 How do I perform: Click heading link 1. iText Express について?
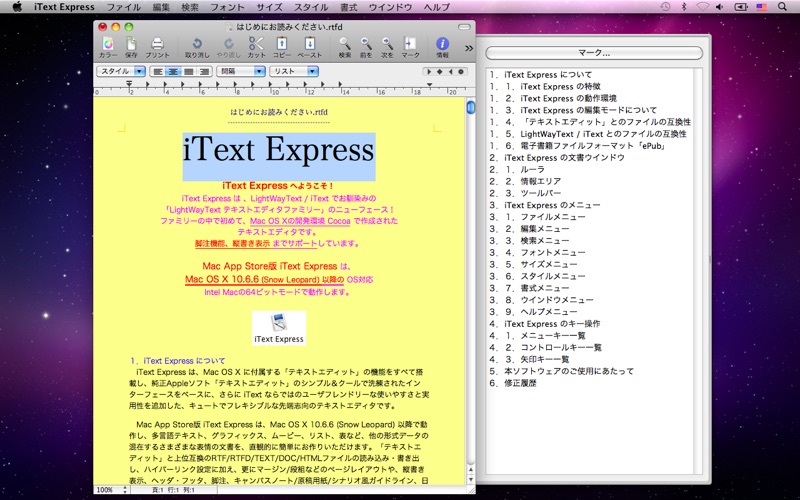coord(177,361)
